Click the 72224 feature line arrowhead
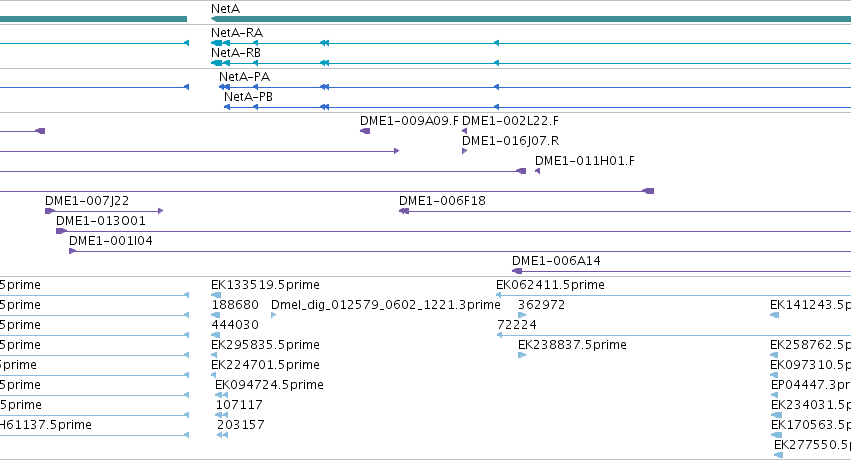851x460 pixels. tap(499, 335)
